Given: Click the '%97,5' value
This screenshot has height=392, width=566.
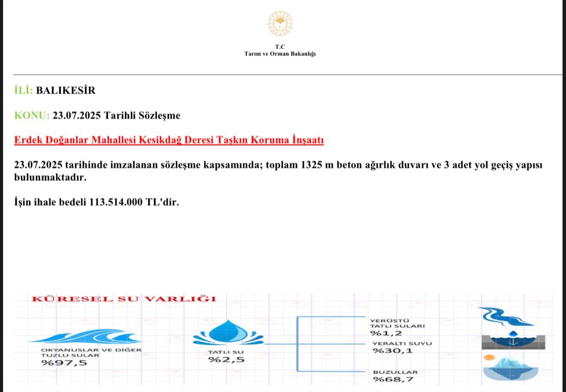Looking at the screenshot, I should (x=64, y=363).
